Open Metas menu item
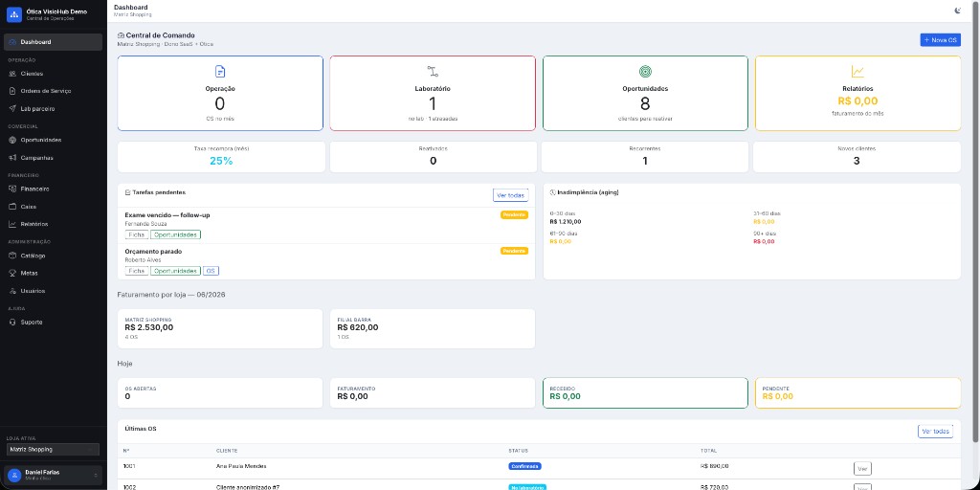 click(54, 273)
